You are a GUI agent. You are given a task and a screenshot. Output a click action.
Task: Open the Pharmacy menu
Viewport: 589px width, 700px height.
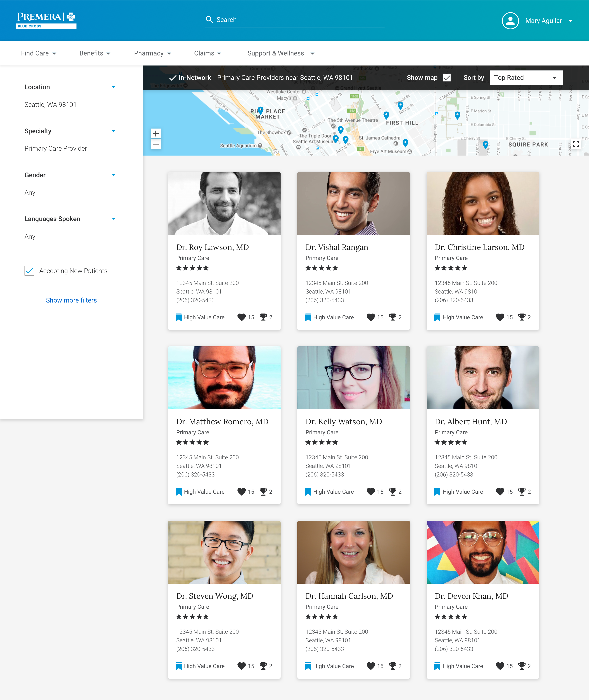click(153, 53)
